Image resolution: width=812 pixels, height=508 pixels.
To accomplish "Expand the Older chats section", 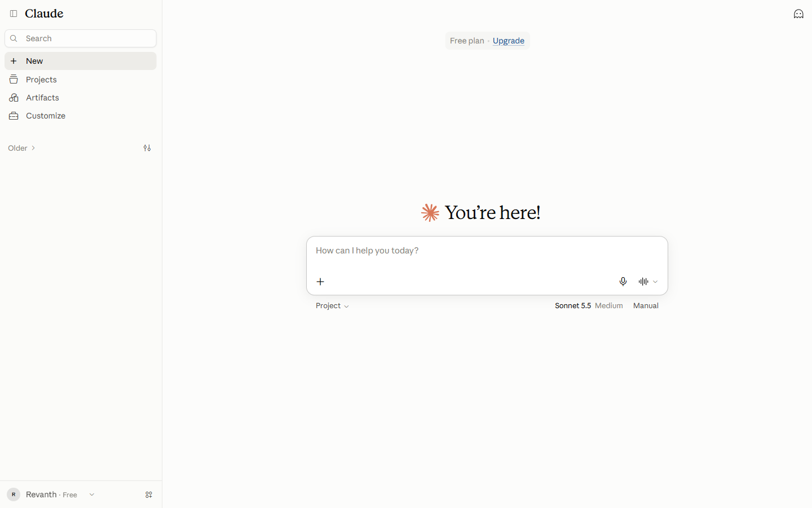I will tap(22, 148).
